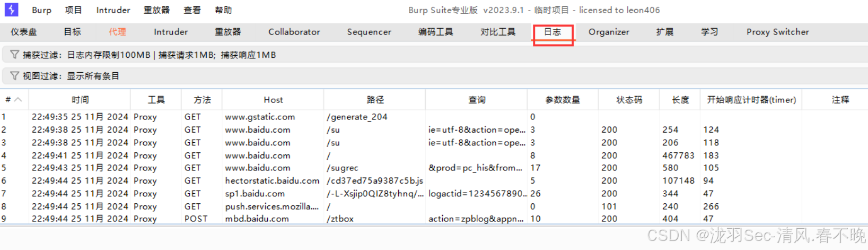Open the 重放器 menu in menu bar
Image resolution: width=868 pixels, height=250 pixels.
tap(156, 10)
